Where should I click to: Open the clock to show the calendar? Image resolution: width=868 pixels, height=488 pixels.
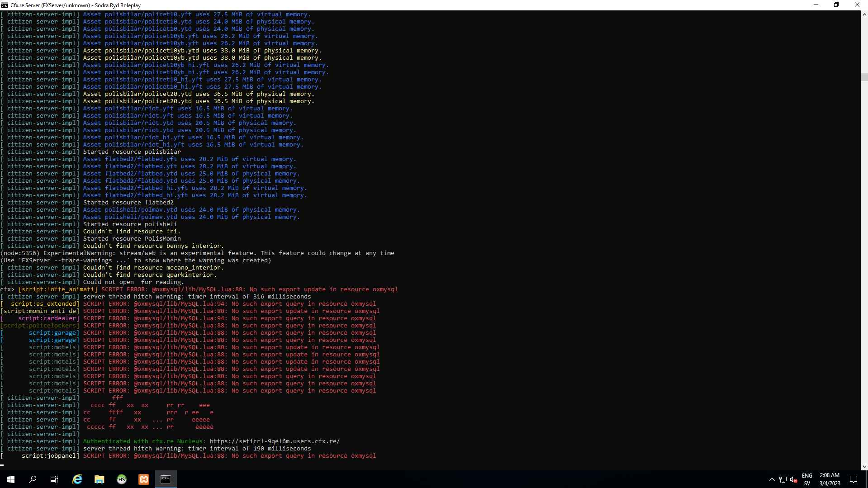click(829, 479)
